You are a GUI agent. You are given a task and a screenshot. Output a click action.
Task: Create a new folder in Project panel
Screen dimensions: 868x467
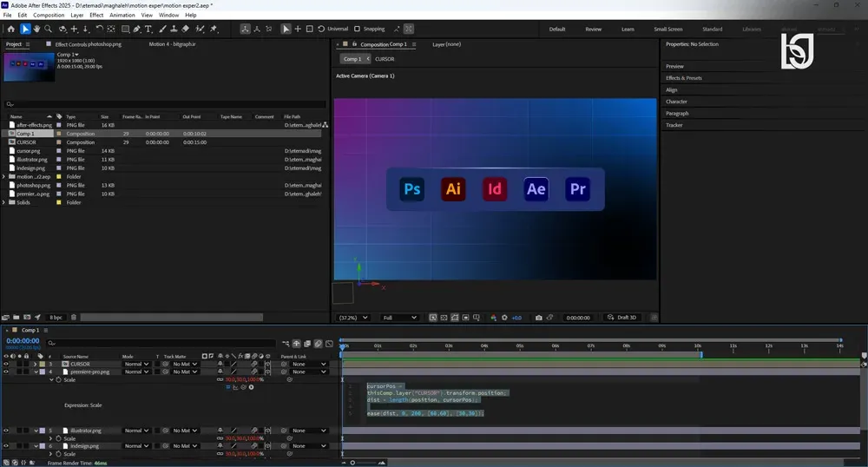point(16,317)
